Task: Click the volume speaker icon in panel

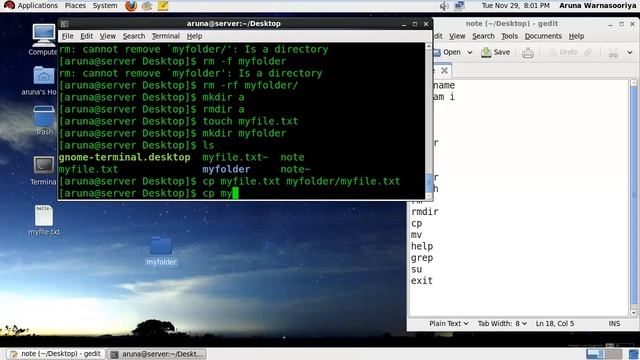Action: (444, 6)
